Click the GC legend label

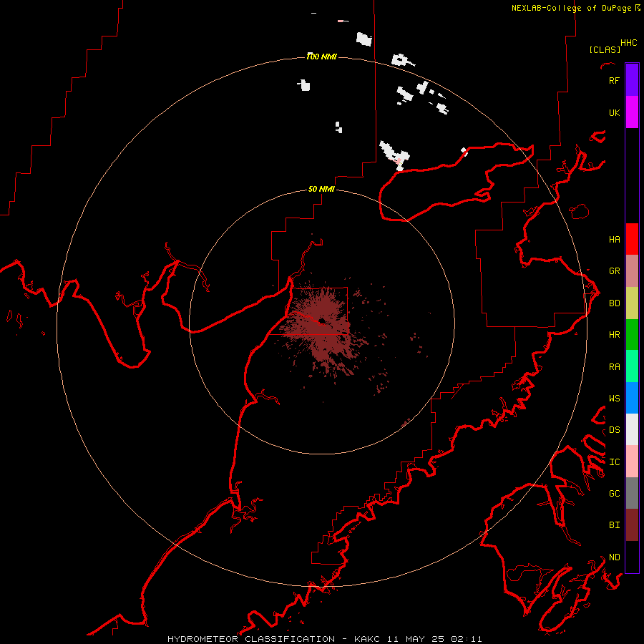pos(614,494)
